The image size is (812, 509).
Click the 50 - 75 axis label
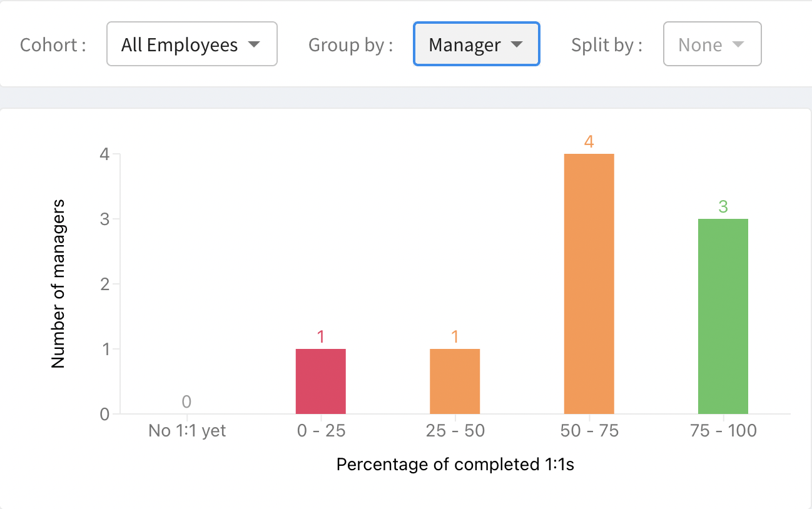click(589, 431)
